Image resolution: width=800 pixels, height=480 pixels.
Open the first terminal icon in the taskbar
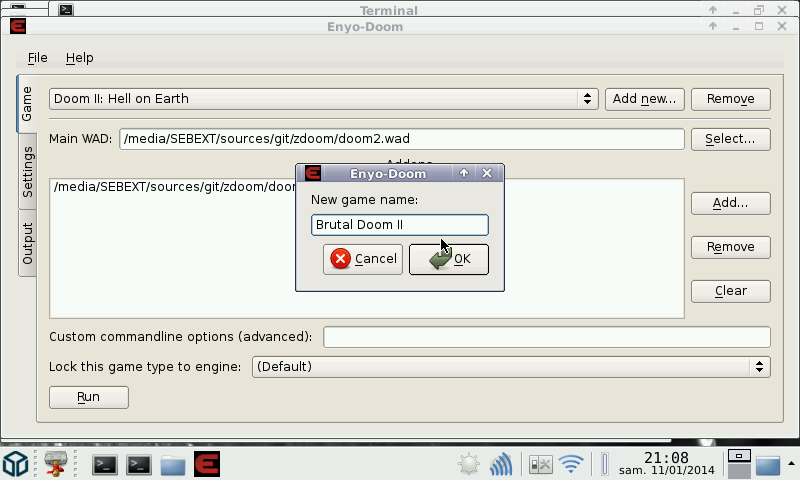tap(106, 464)
